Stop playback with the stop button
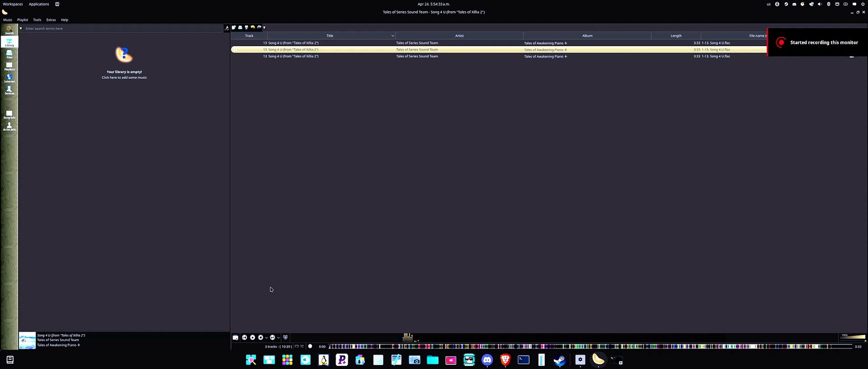868x369 pixels. 260,337
